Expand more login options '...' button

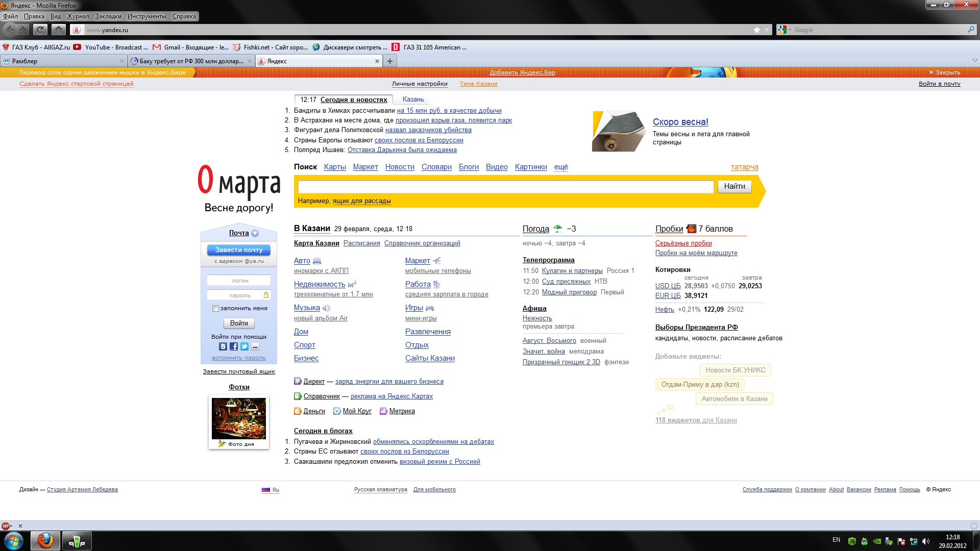(x=255, y=346)
